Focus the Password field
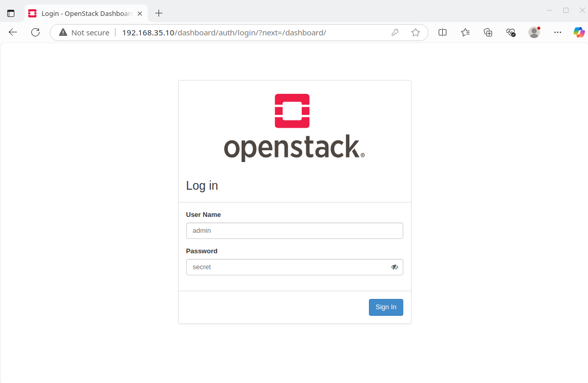Image resolution: width=588 pixels, height=383 pixels. click(295, 267)
